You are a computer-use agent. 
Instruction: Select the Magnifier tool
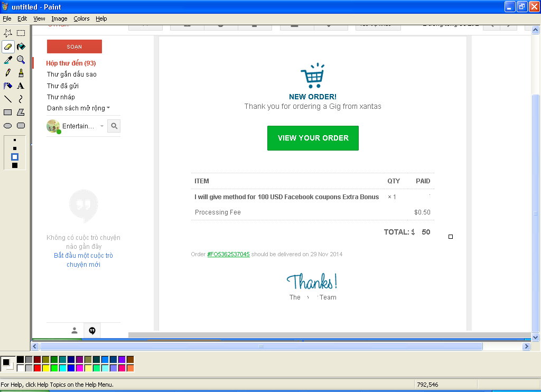(x=21, y=60)
